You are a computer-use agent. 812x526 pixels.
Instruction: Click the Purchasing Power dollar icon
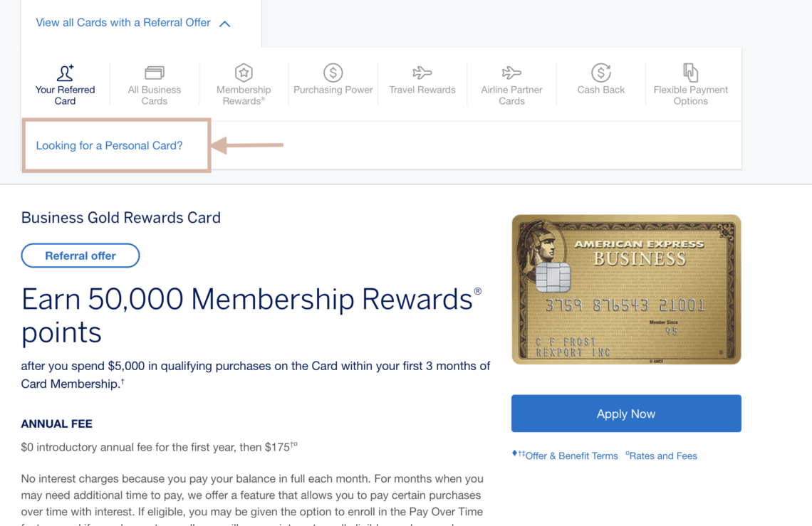click(333, 73)
